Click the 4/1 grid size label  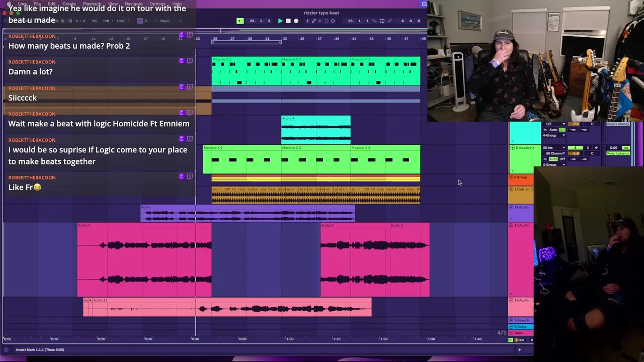(502, 333)
